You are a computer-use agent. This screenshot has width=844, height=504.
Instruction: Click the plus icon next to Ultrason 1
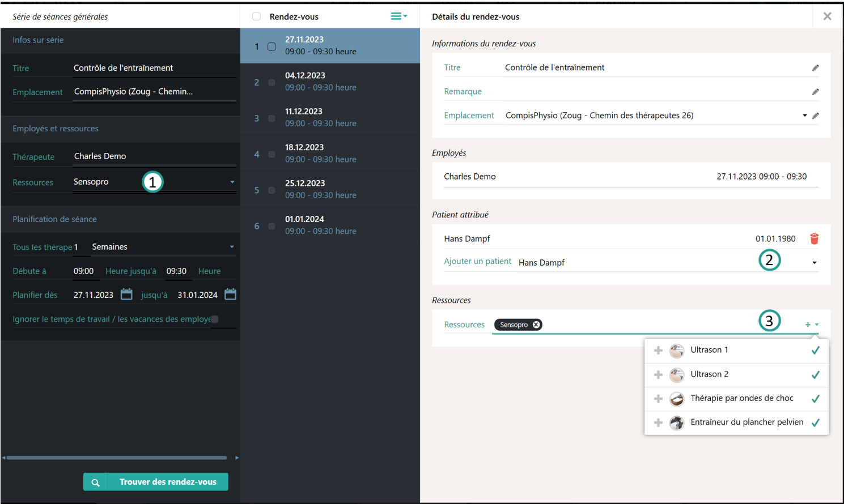click(658, 351)
